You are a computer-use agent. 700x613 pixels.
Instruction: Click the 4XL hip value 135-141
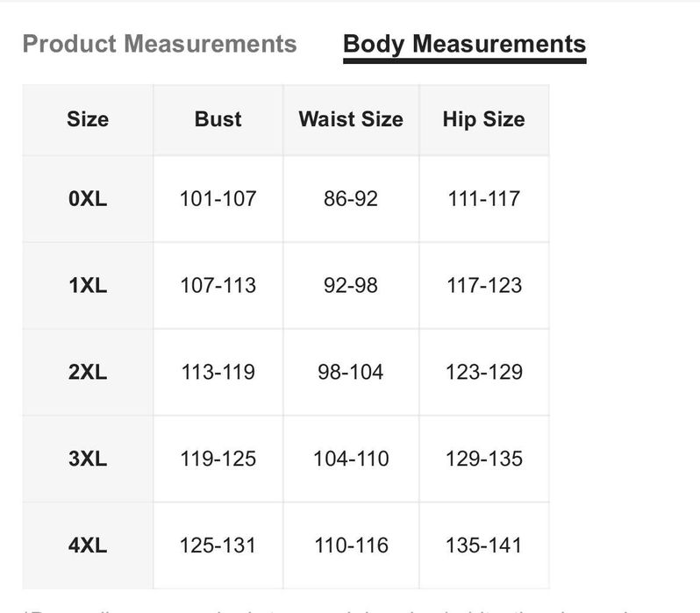point(484,545)
